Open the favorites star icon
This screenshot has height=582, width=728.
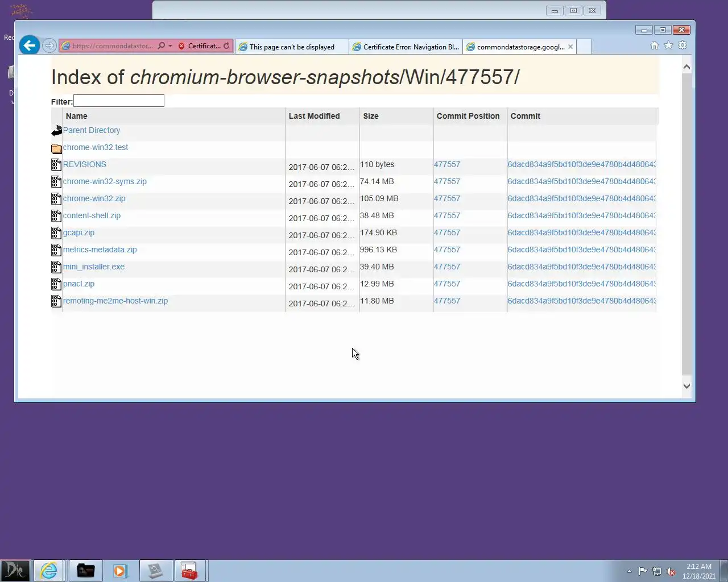669,45
